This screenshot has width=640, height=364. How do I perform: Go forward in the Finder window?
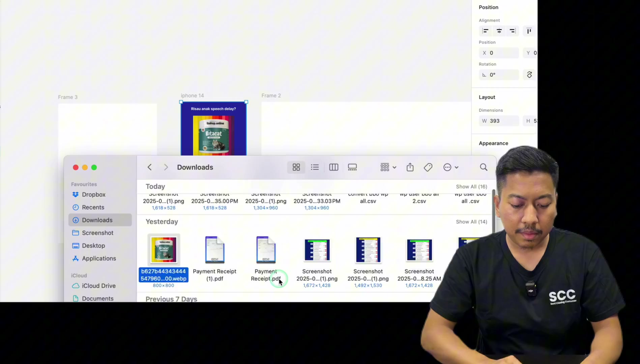point(166,167)
